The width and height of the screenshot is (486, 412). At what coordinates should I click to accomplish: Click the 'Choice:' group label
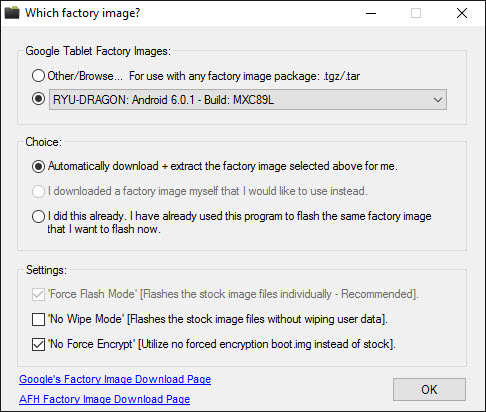tap(44, 142)
